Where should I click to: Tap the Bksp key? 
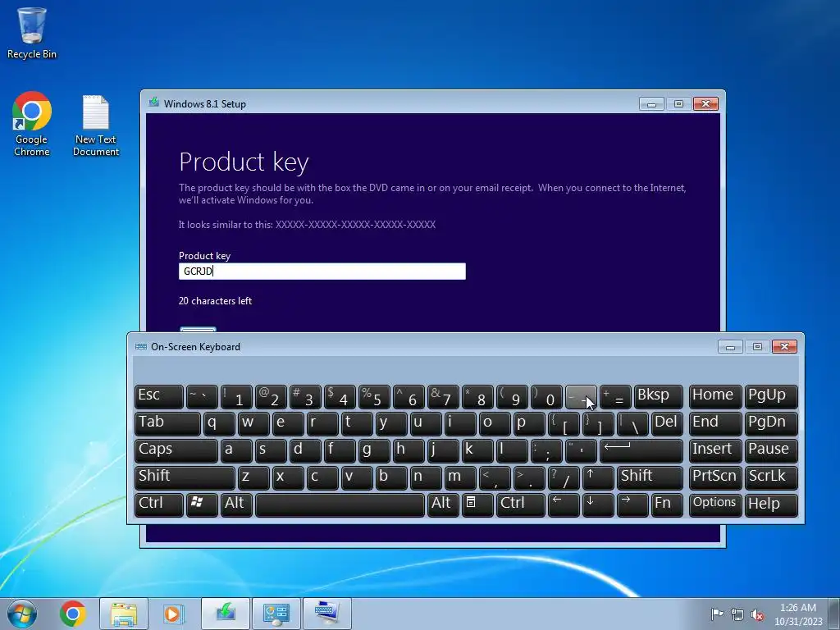click(659, 396)
